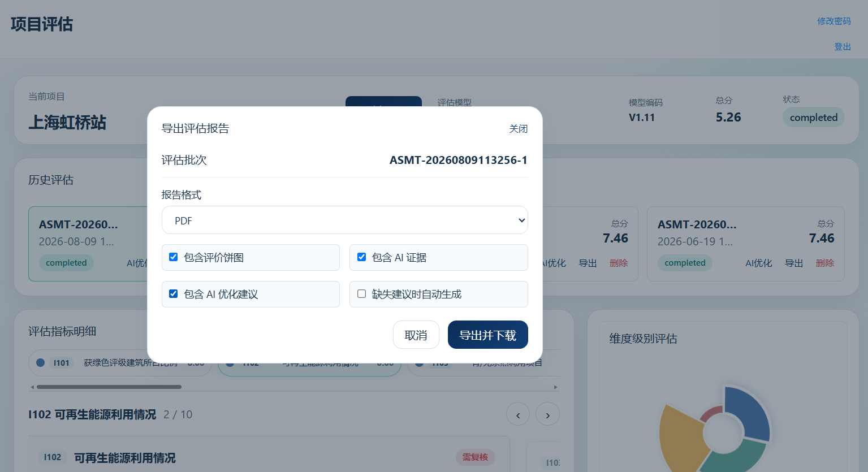Click the 需复核 badge

click(x=475, y=457)
